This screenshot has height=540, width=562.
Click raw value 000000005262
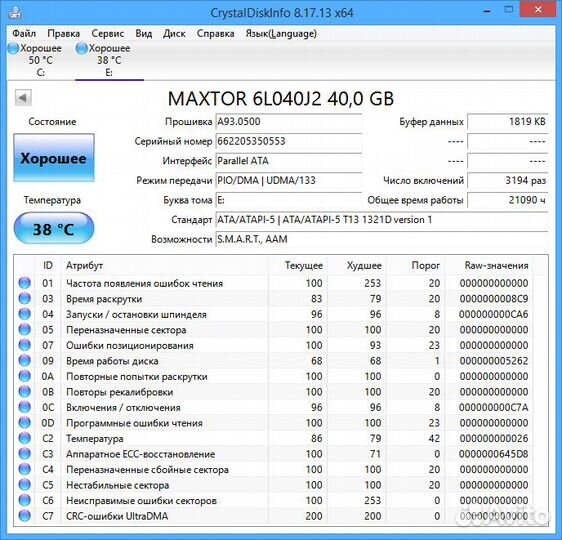point(494,361)
